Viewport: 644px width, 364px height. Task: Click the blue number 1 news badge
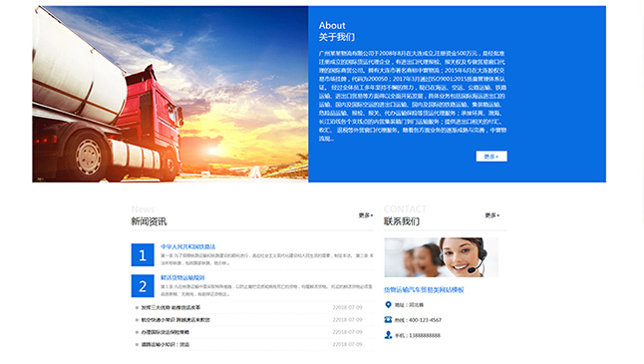point(143,254)
